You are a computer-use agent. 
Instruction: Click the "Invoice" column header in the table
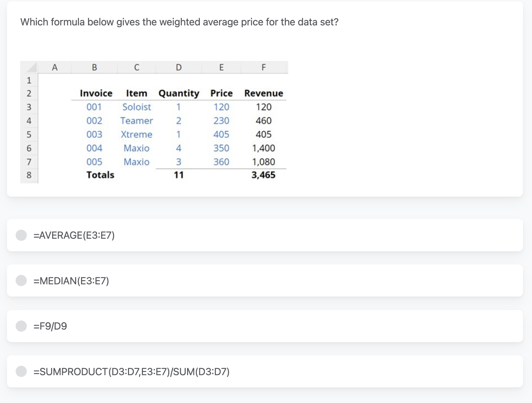(x=96, y=93)
